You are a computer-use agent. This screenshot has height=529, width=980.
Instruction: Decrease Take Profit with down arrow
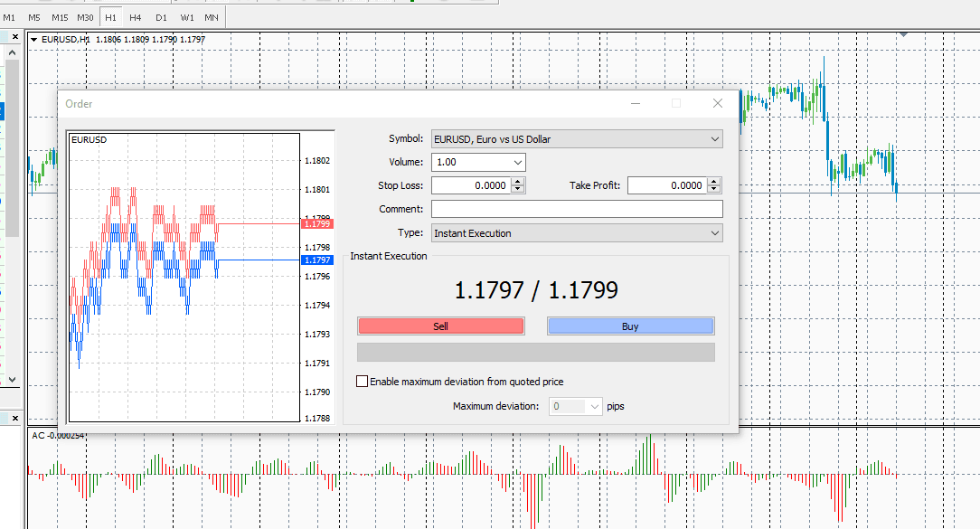point(713,190)
